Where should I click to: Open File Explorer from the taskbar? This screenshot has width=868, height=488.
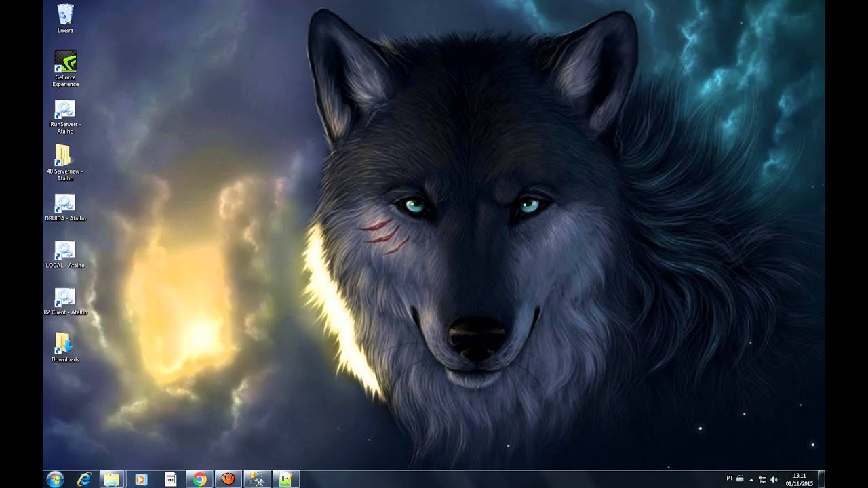coord(112,479)
